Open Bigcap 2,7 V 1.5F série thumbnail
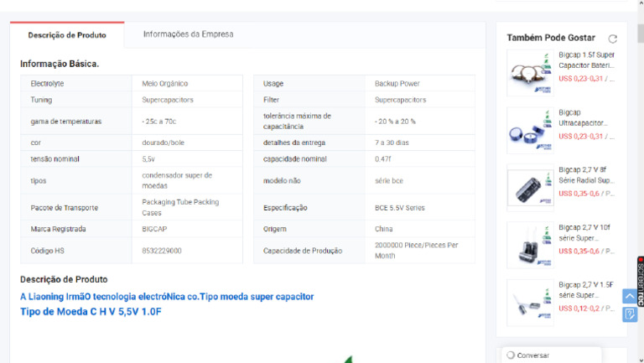 click(x=530, y=303)
